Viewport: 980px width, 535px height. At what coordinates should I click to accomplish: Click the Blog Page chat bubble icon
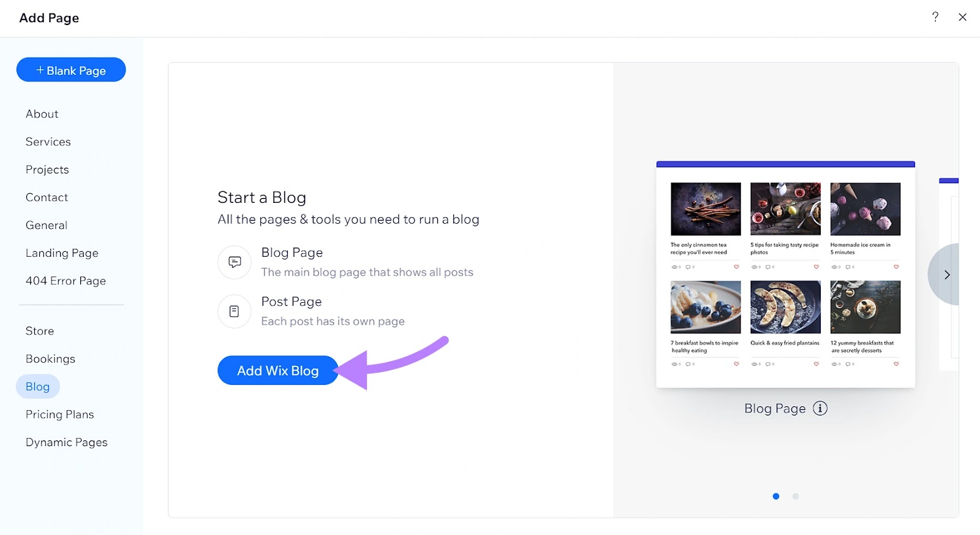pos(235,262)
